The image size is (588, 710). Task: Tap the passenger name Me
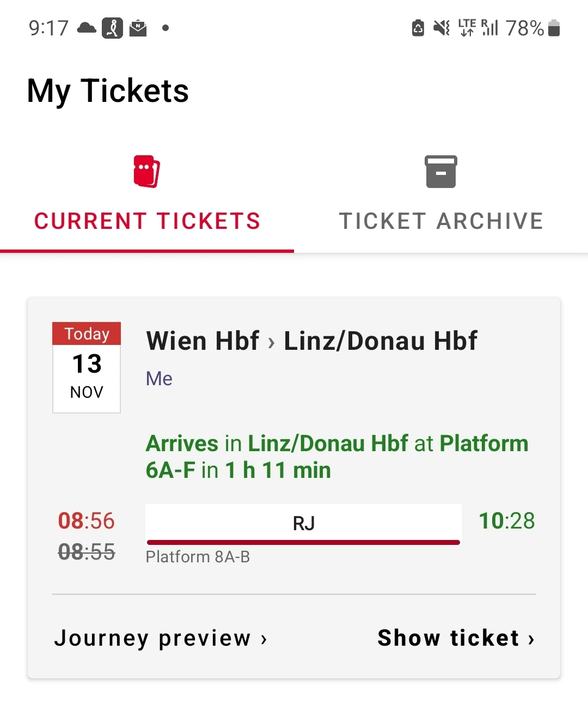tap(159, 379)
